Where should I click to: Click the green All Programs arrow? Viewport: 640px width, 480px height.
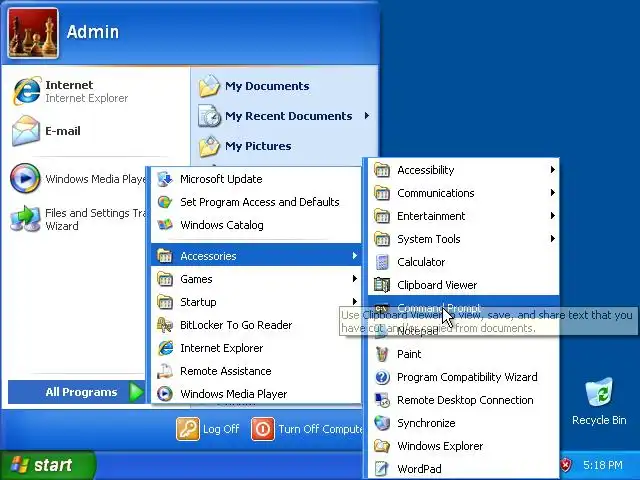pos(136,392)
